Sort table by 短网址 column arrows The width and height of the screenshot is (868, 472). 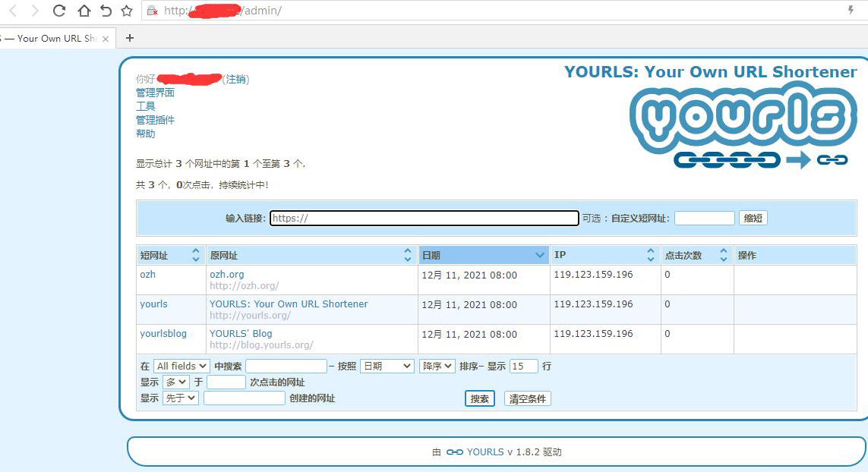click(x=195, y=255)
